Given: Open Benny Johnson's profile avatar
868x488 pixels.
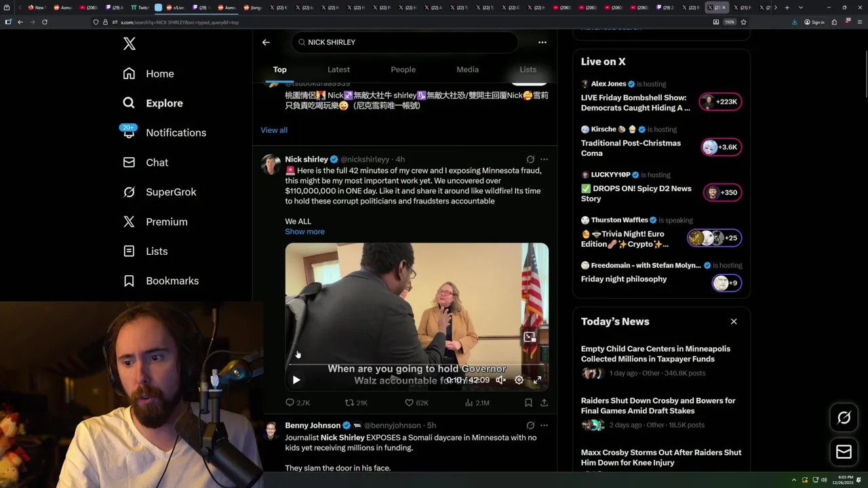Looking at the screenshot, I should 271,430.
